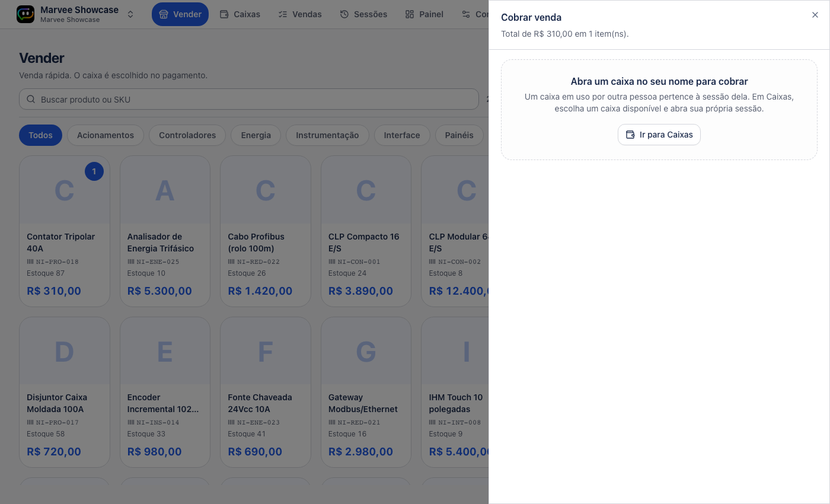
Task: Open the Sessões tab
Action: [x=363, y=14]
